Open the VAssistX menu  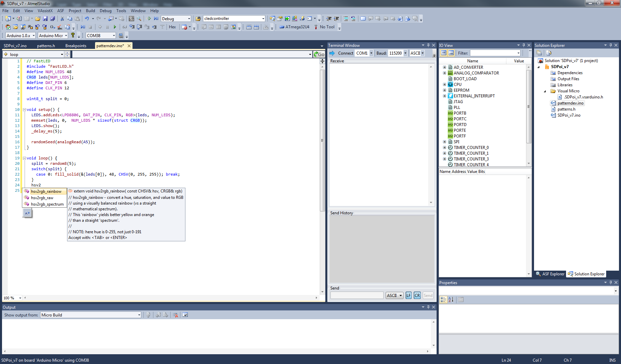[x=45, y=11]
